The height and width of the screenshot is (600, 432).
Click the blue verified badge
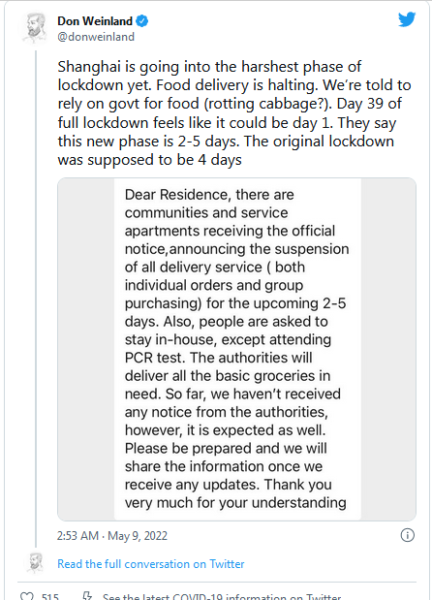142,21
